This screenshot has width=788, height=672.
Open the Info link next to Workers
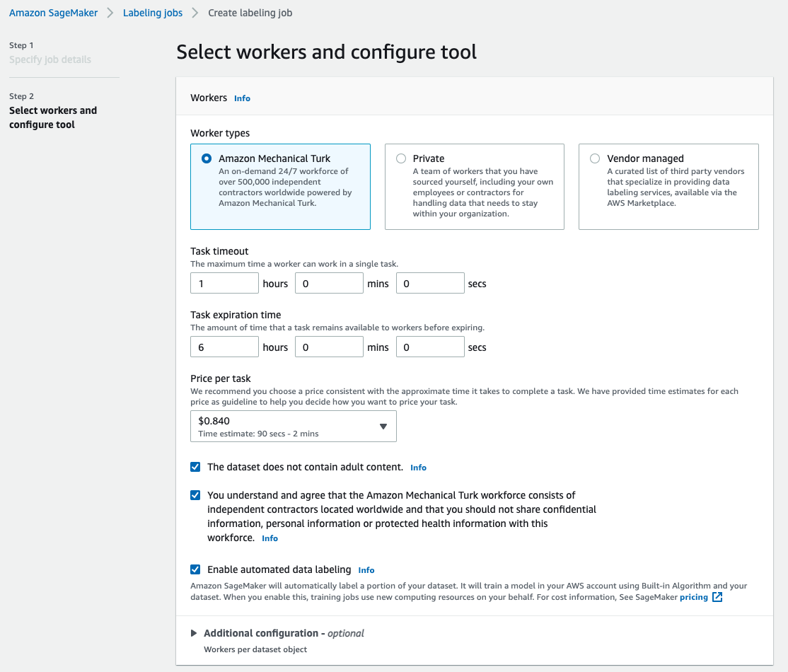(x=242, y=98)
